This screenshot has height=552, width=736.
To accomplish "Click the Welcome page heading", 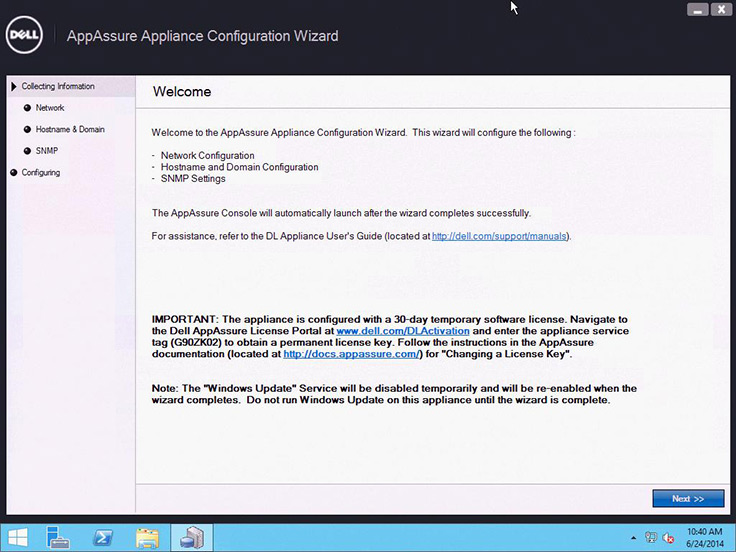I will [x=182, y=92].
